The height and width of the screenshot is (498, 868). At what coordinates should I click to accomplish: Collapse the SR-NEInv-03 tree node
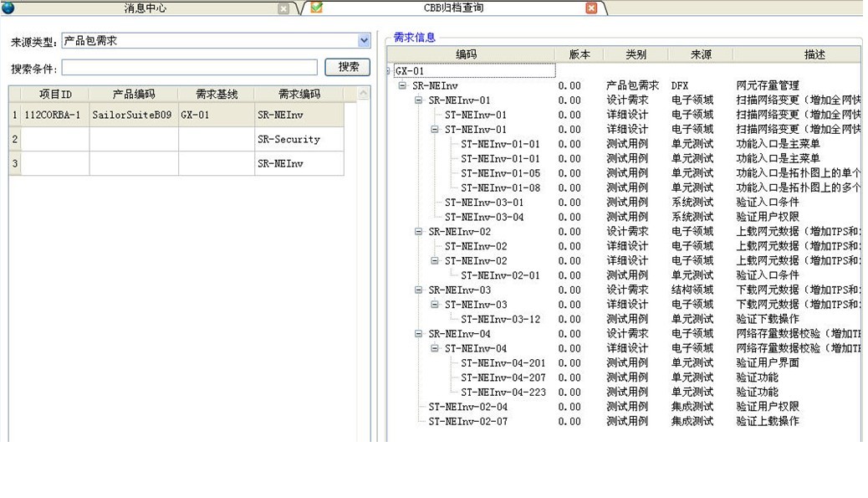click(x=419, y=290)
